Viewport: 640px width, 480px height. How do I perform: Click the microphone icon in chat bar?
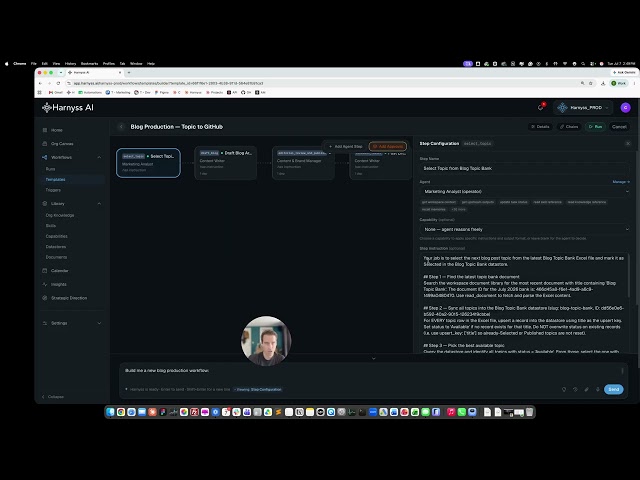click(x=598, y=389)
